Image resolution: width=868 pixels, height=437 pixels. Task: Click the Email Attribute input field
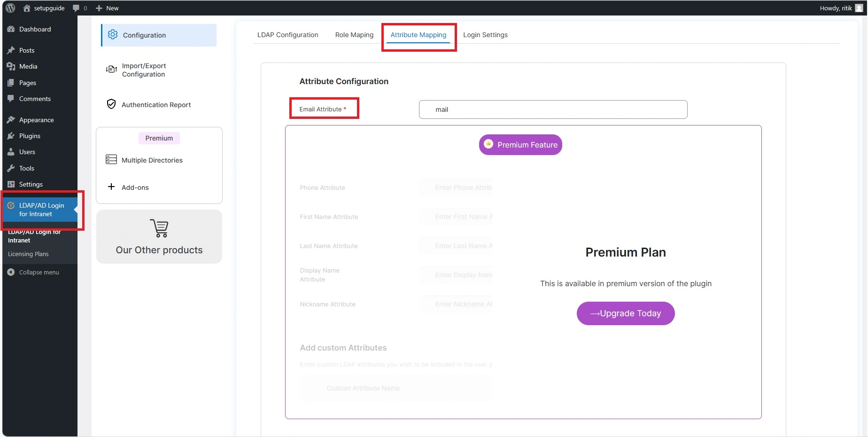553,109
